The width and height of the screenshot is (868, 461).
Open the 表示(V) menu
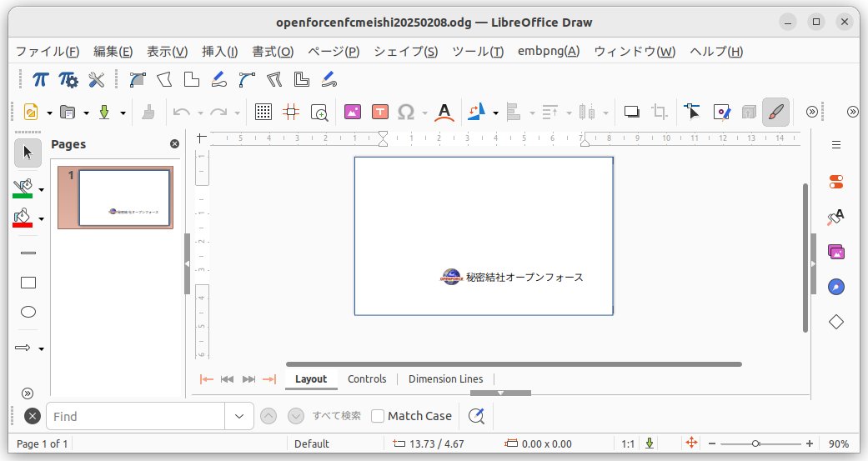(x=167, y=52)
